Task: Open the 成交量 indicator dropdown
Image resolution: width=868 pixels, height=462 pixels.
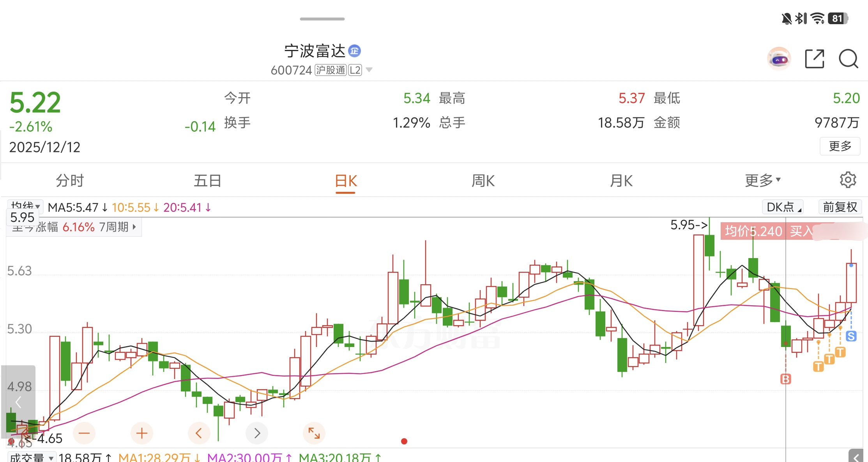Action: 31,457
